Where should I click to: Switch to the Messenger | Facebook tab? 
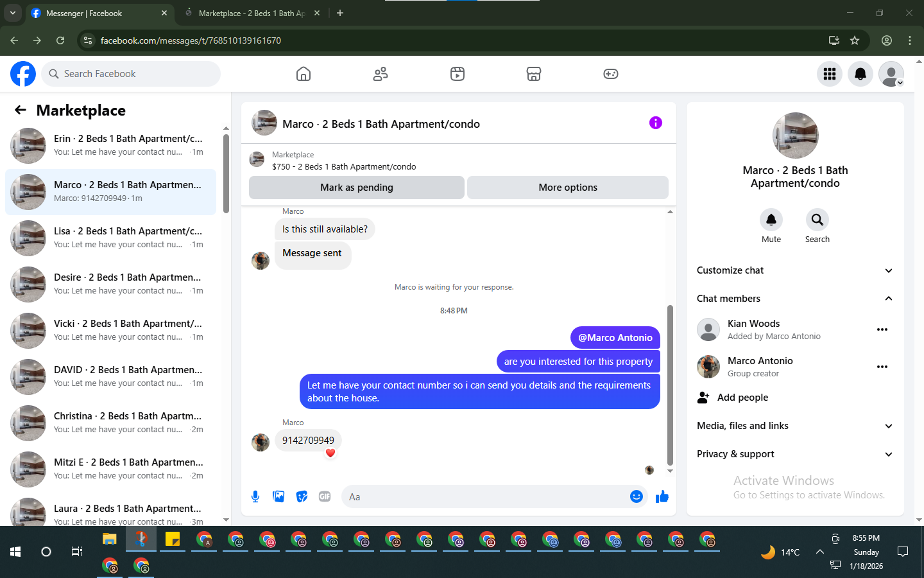[99, 13]
